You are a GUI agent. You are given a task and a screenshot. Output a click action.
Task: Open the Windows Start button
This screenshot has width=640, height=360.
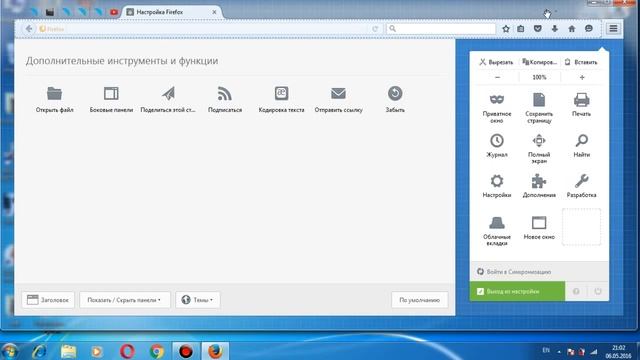[x=10, y=351]
